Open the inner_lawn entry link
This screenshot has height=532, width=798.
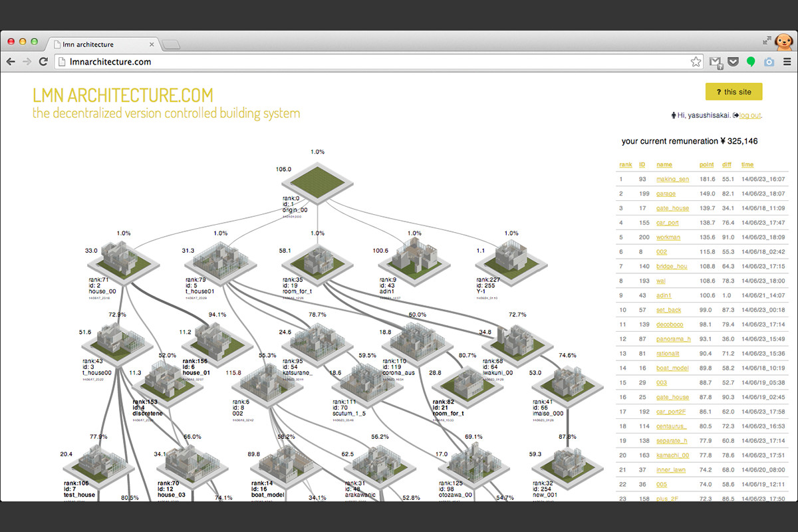click(670, 469)
